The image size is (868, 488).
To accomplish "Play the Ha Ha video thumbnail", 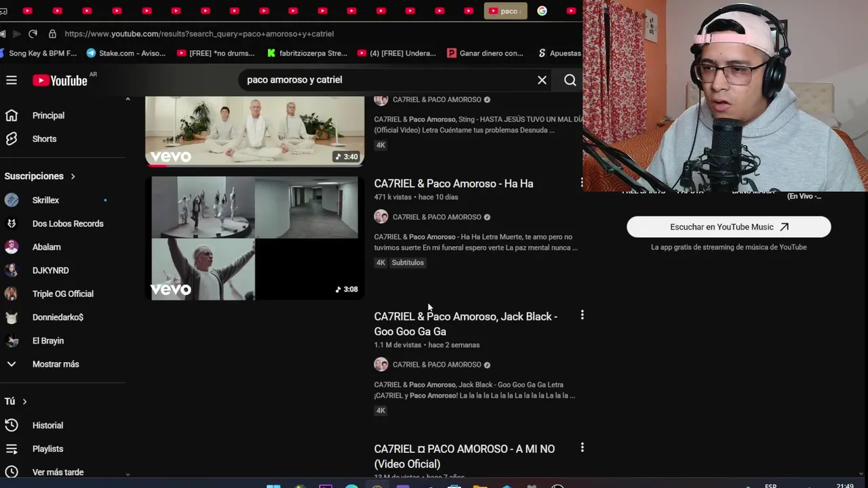I will [255, 238].
